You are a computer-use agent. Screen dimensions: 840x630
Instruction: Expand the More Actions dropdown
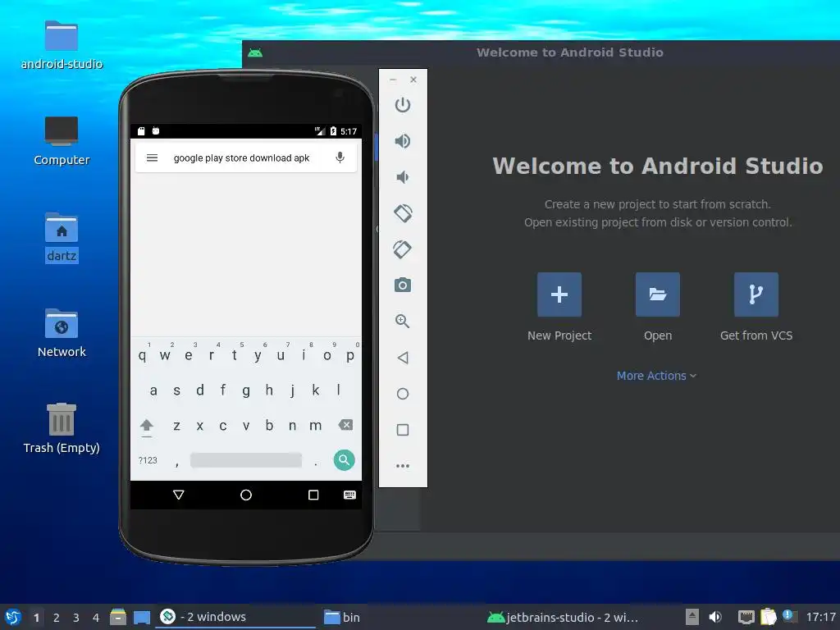pos(656,376)
